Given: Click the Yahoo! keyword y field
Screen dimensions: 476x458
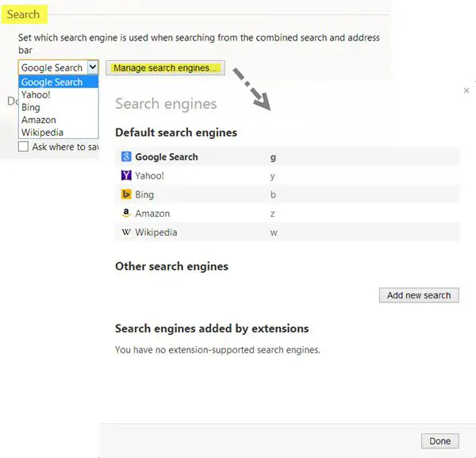Looking at the screenshot, I should coord(274,176).
